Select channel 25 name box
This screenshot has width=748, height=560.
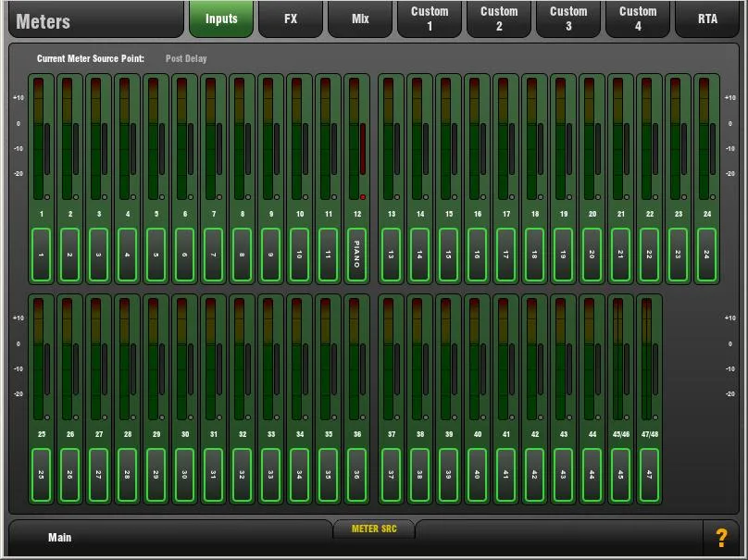pos(41,475)
